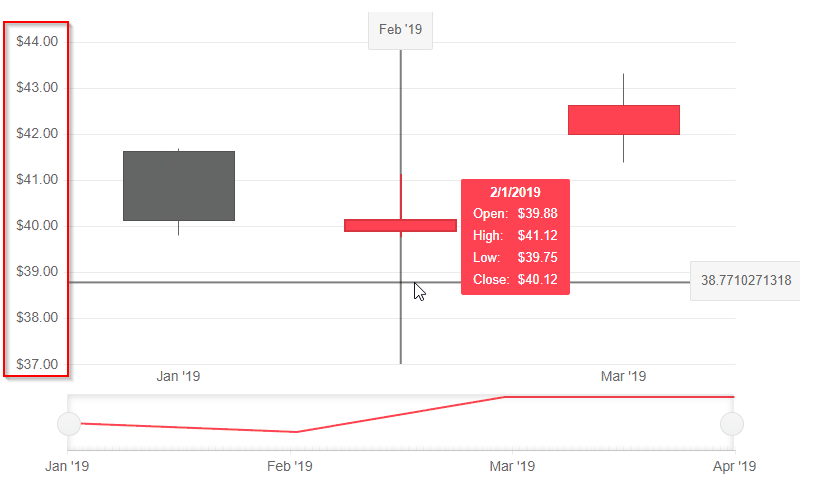This screenshot has width=813, height=489.
Task: Click the 2/1/2019 tooltip header
Action: pos(515,192)
